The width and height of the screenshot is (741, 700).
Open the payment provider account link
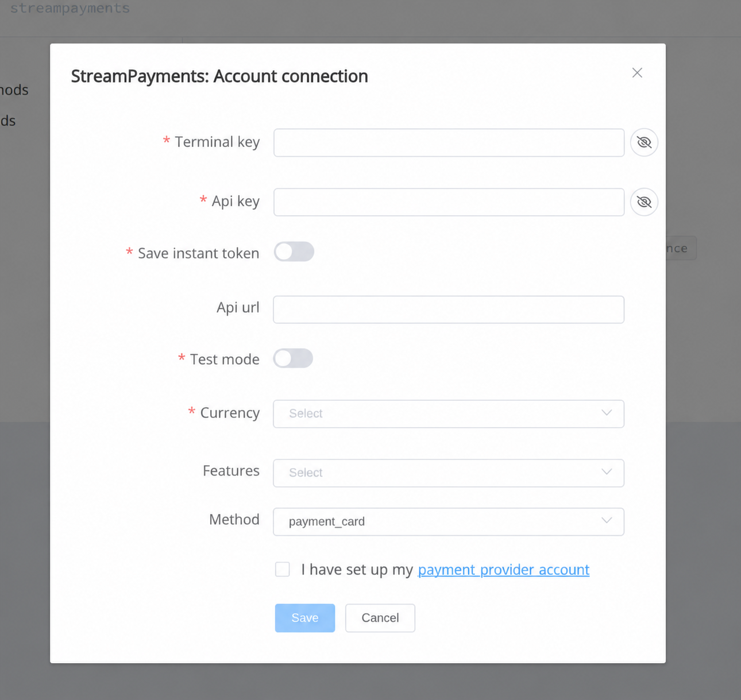[x=504, y=570]
